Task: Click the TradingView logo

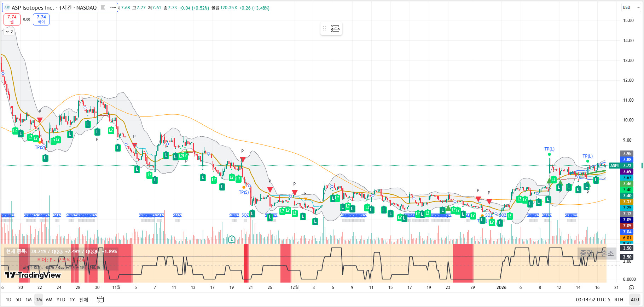Action: [x=33, y=275]
